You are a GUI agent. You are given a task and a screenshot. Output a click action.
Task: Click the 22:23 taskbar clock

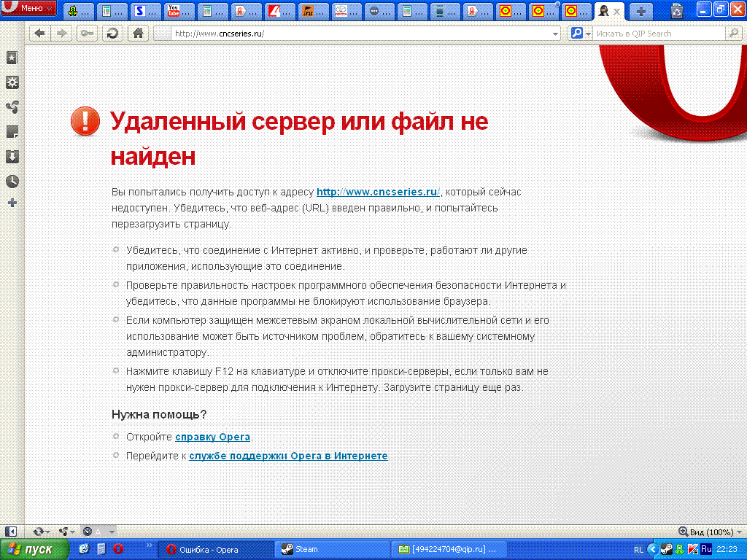727,550
